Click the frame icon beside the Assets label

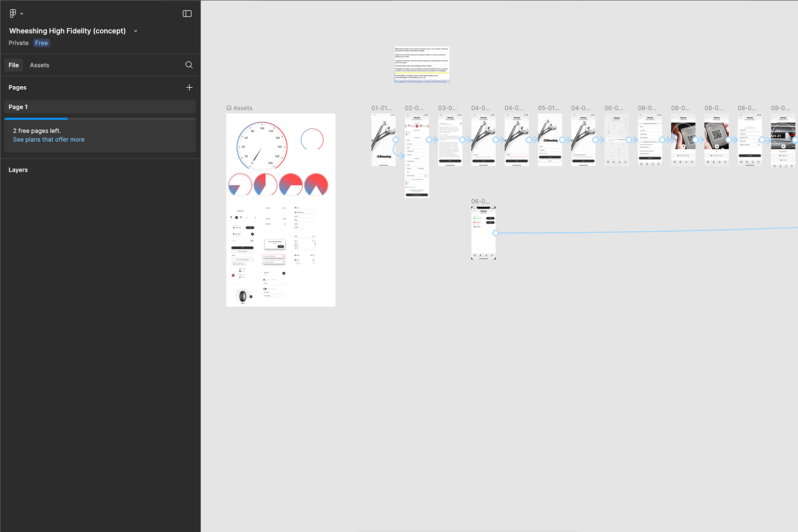click(229, 108)
